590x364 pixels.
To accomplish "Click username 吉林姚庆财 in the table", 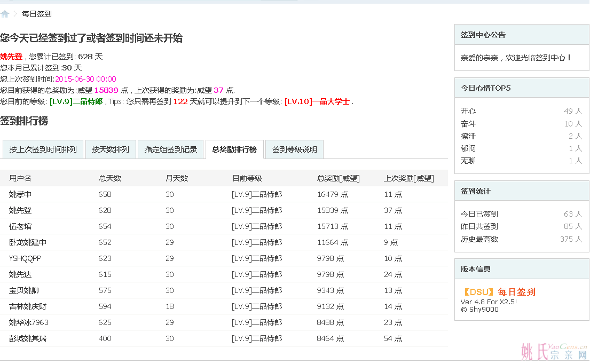I will pyautogui.click(x=28, y=306).
